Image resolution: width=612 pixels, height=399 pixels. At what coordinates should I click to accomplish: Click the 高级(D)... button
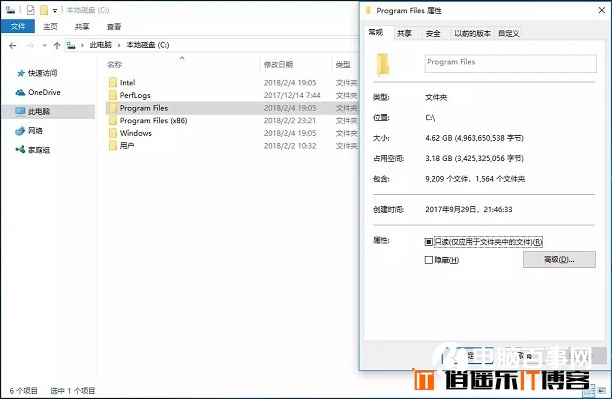(559, 260)
